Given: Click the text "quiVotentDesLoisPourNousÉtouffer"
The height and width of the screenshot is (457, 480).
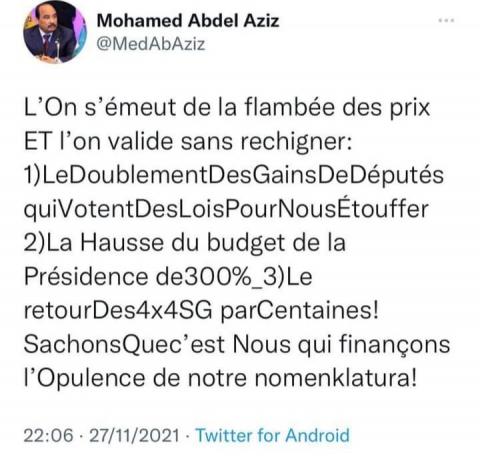Looking at the screenshot, I should click(x=226, y=209).
